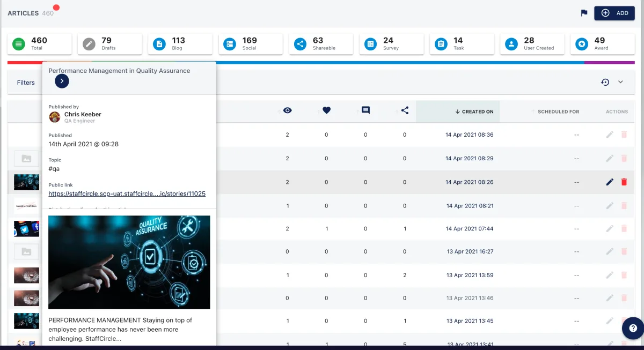Click the ARTICLES 460 heading
Image resolution: width=644 pixels, height=350 pixels.
pos(31,13)
